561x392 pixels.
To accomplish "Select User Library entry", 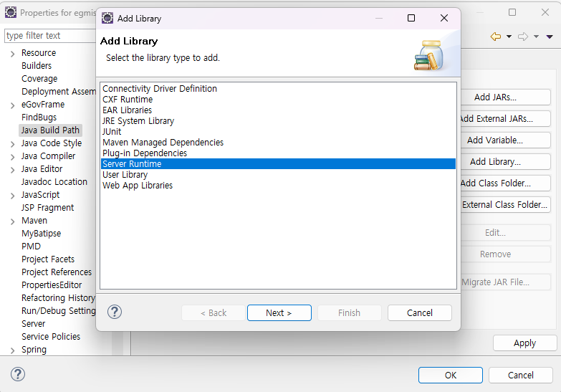I will (279, 174).
